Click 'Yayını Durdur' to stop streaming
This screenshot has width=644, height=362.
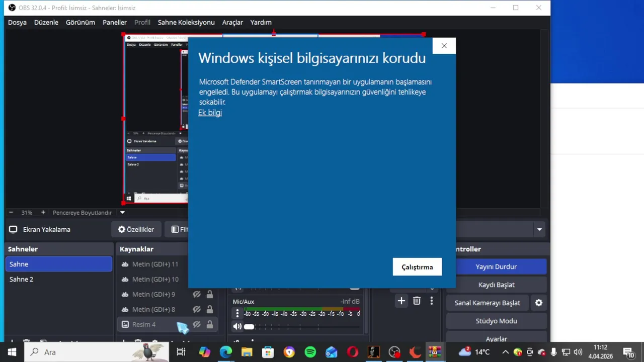pos(496,266)
